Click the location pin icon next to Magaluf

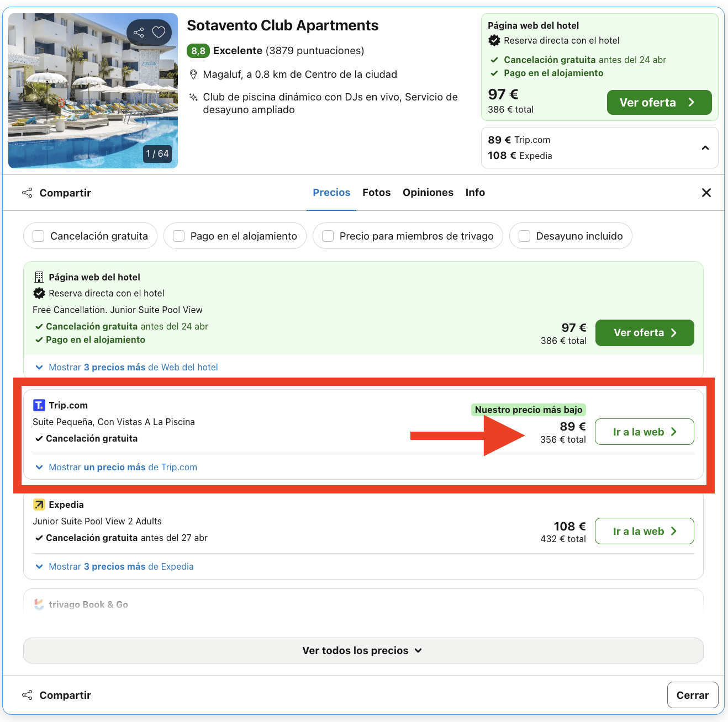coord(194,74)
